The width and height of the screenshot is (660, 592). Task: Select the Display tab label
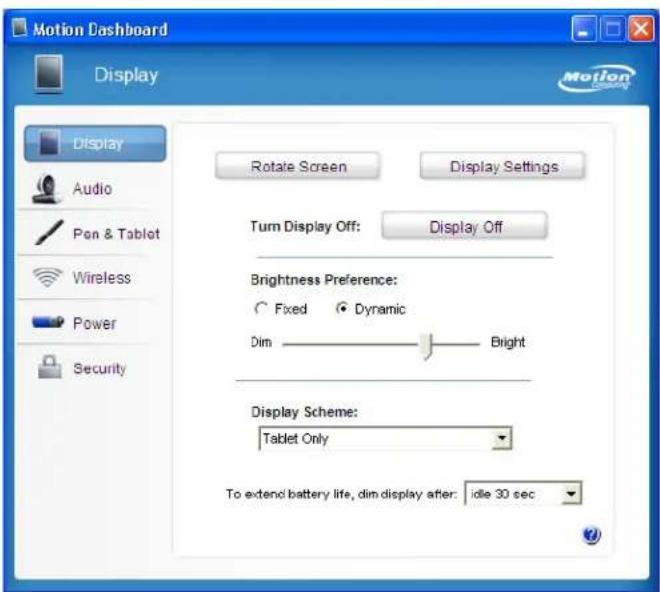[98, 144]
